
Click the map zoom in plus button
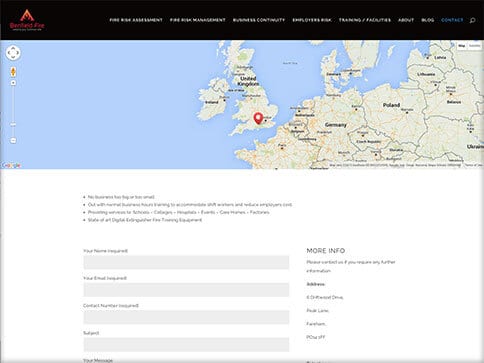(13, 83)
